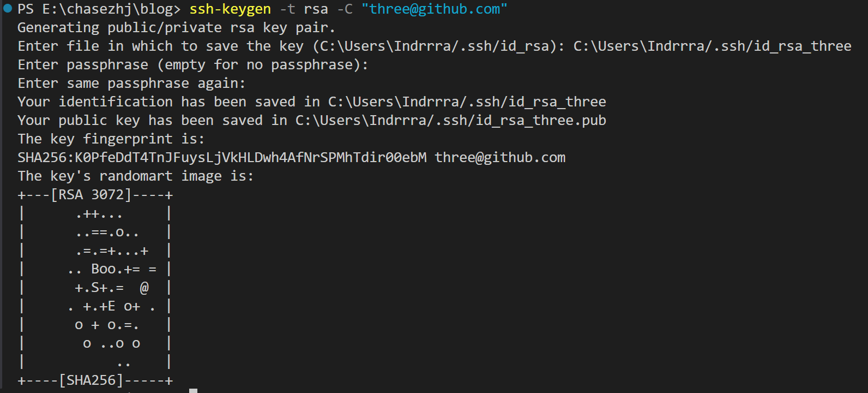Click the terminal cursor block at bottom
The image size is (868, 393).
pyautogui.click(x=193, y=391)
